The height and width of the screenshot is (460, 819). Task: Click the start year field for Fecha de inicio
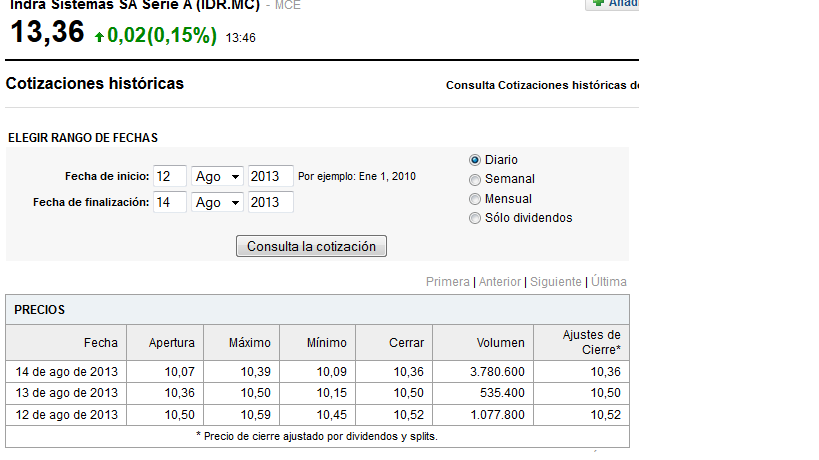pyautogui.click(x=271, y=176)
